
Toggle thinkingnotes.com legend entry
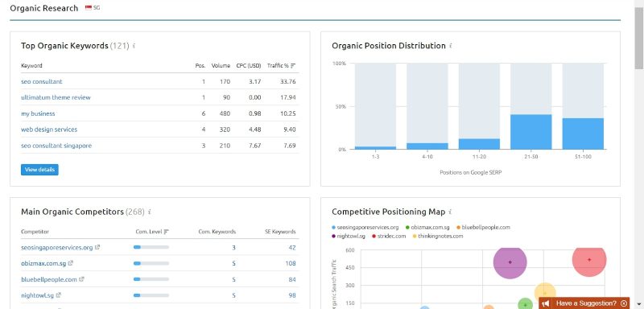pos(437,237)
